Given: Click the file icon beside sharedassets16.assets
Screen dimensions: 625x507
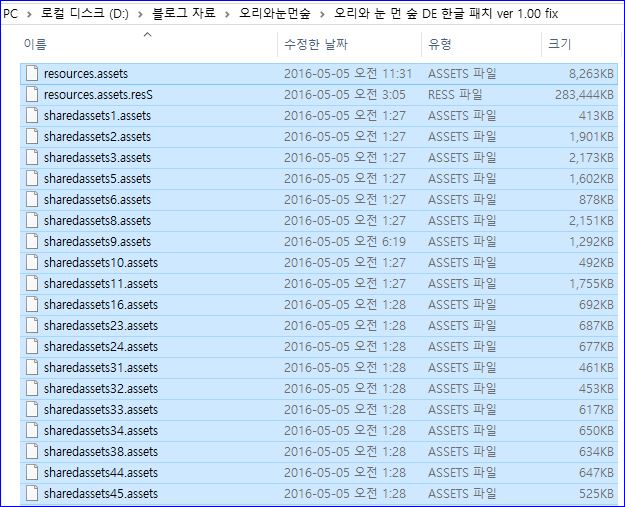Looking at the screenshot, I should [32, 305].
